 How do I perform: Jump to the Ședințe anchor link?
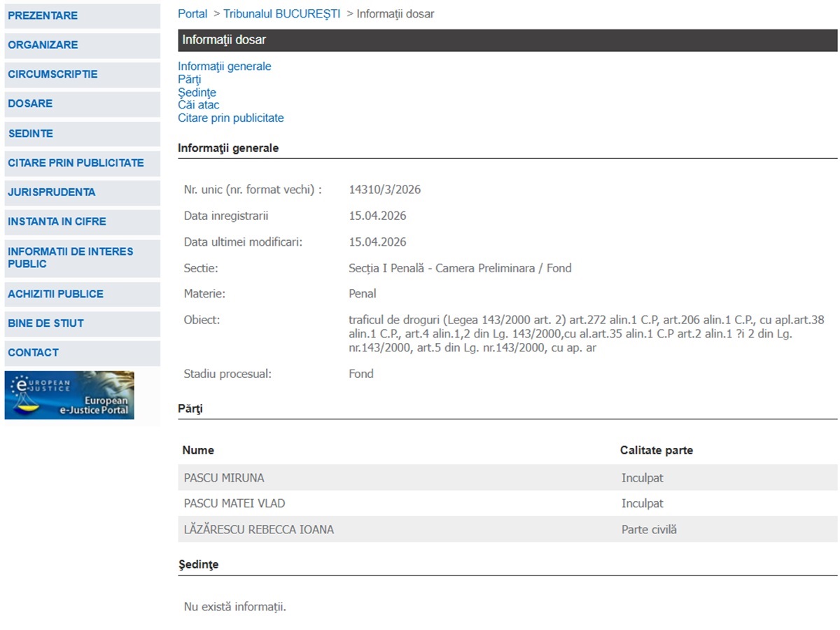(x=197, y=92)
